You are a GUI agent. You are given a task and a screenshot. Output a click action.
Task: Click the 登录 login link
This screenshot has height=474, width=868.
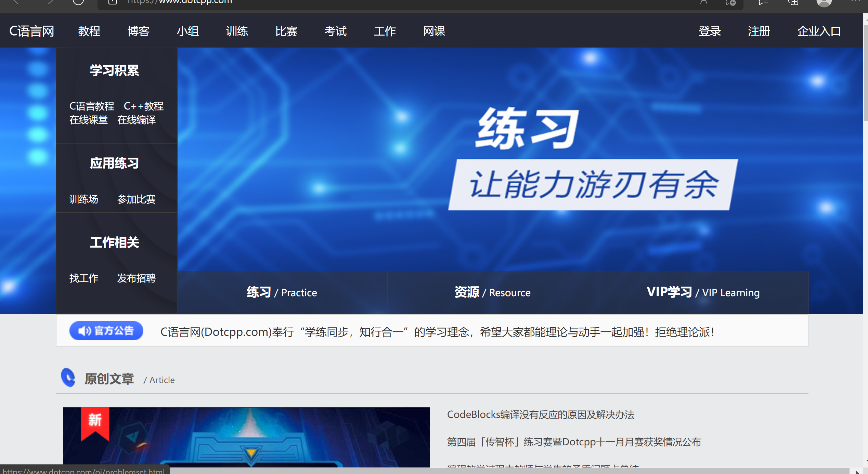click(710, 31)
